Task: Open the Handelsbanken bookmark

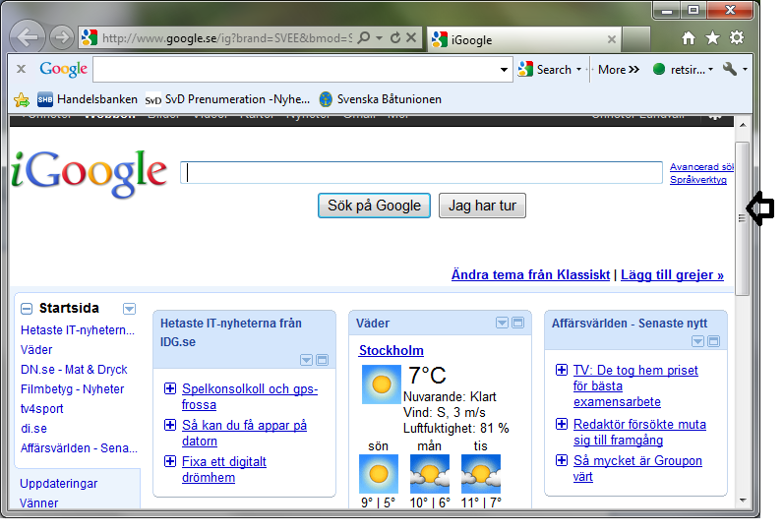Action: tap(88, 99)
